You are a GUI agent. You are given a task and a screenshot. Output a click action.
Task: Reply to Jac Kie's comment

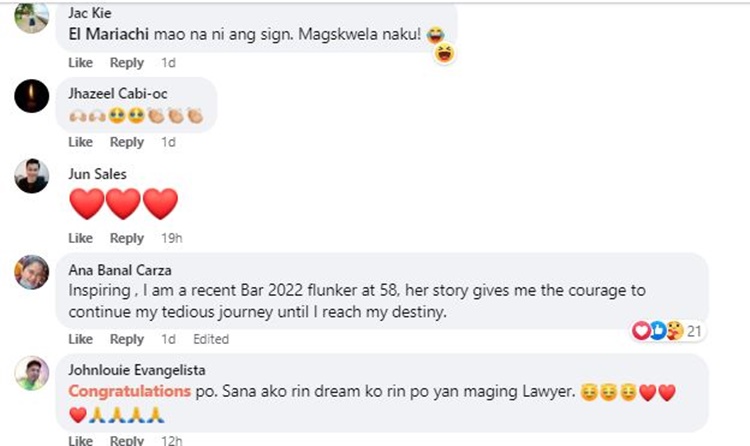point(127,63)
